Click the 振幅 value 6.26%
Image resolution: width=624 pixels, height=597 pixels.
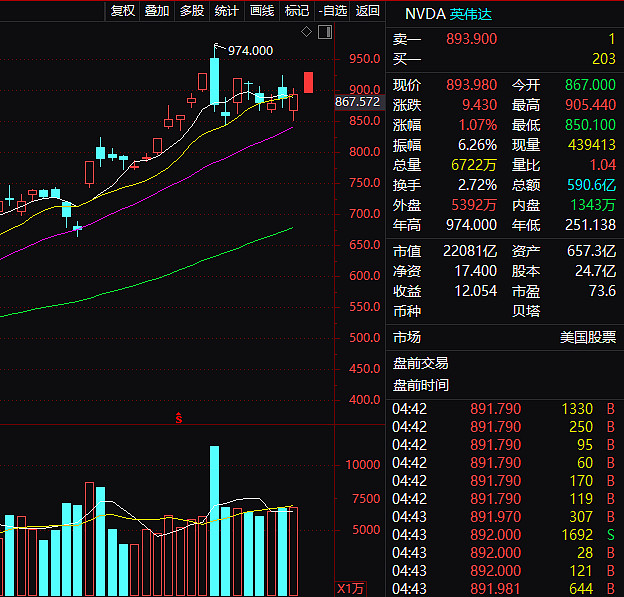tap(477, 145)
